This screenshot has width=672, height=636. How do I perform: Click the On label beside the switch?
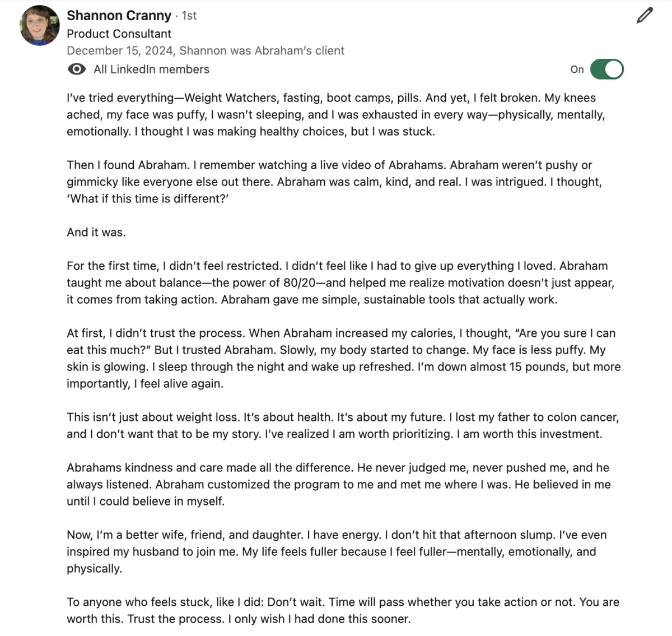click(x=577, y=69)
